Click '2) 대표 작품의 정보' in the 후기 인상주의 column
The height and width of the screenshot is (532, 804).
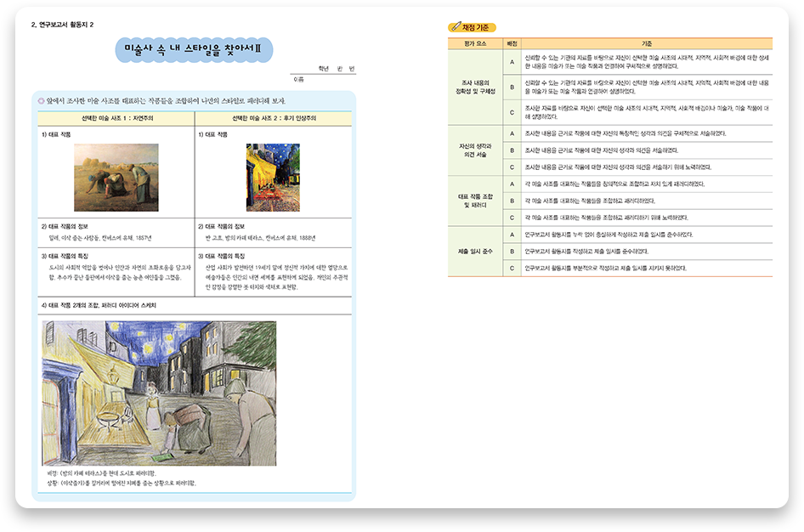point(222,227)
